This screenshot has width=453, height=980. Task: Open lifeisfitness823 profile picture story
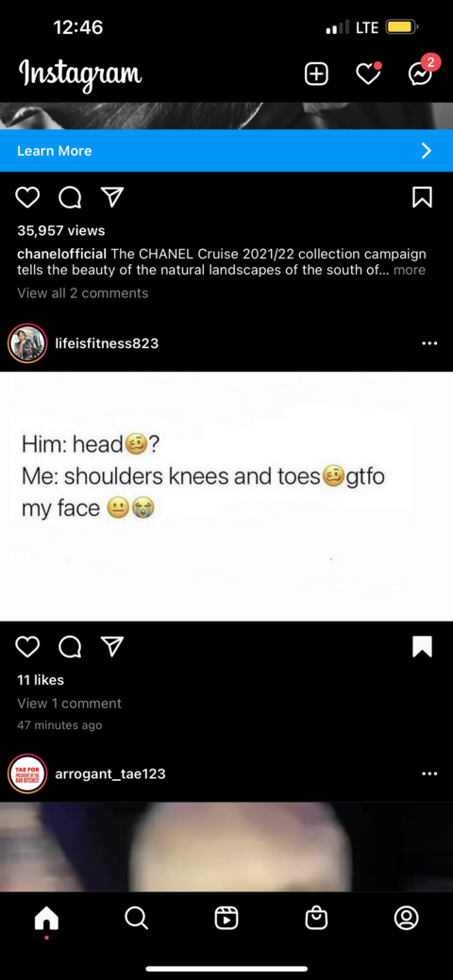click(x=27, y=343)
